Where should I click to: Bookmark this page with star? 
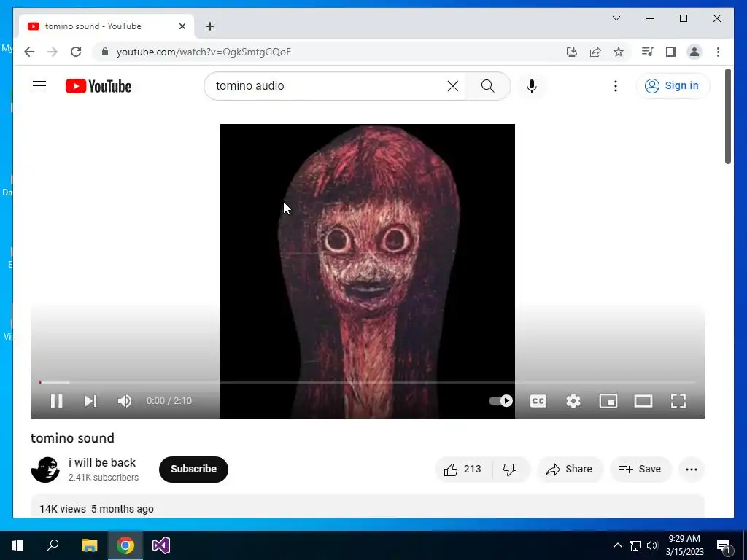619,52
